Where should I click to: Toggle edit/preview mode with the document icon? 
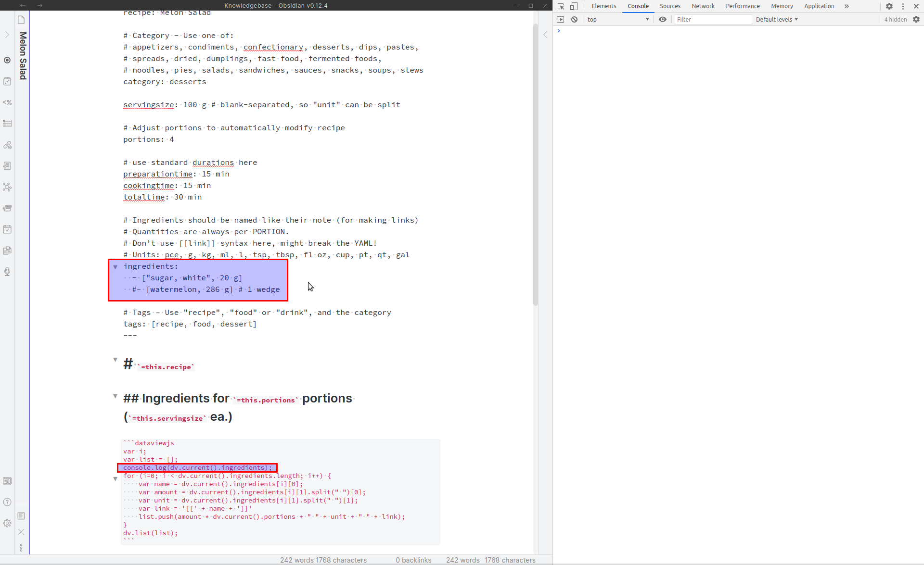21,516
